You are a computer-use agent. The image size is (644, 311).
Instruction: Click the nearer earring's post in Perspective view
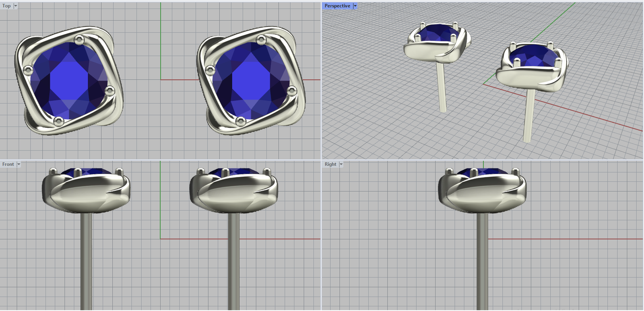pos(529,117)
